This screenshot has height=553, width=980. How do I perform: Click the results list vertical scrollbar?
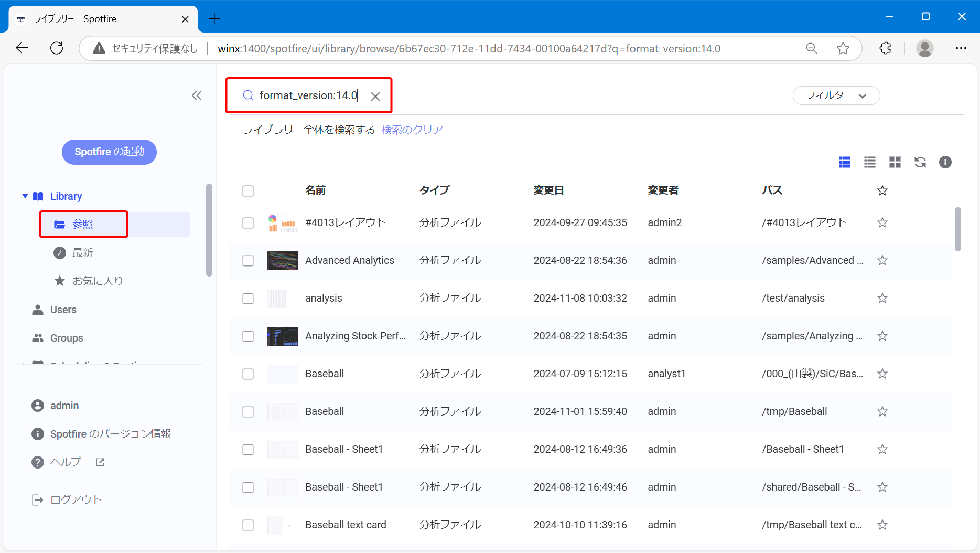pyautogui.click(x=958, y=229)
